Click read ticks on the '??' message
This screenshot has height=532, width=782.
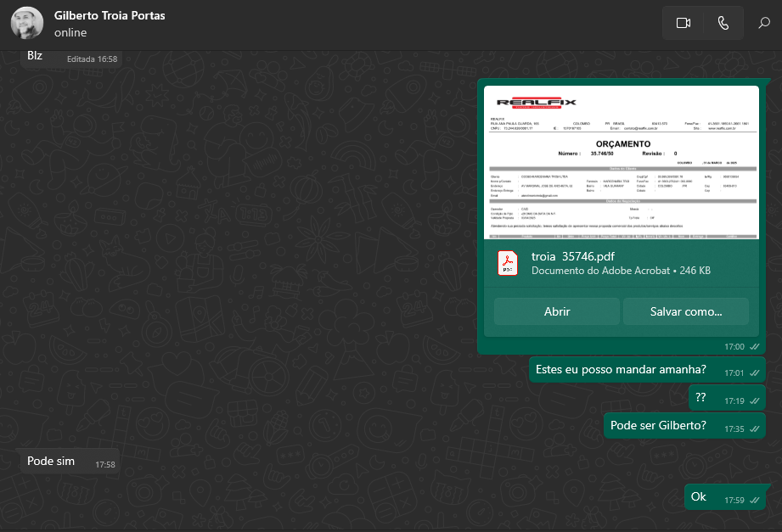(754, 400)
